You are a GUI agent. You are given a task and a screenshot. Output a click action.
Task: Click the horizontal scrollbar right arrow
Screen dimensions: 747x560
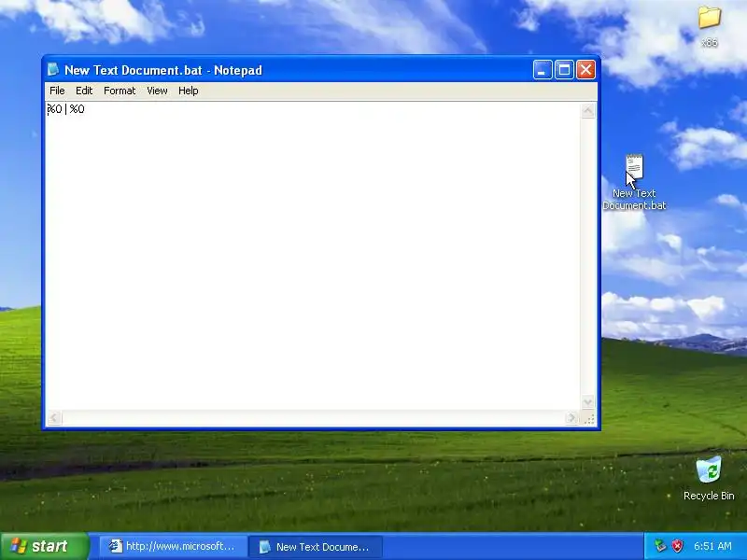tap(571, 418)
